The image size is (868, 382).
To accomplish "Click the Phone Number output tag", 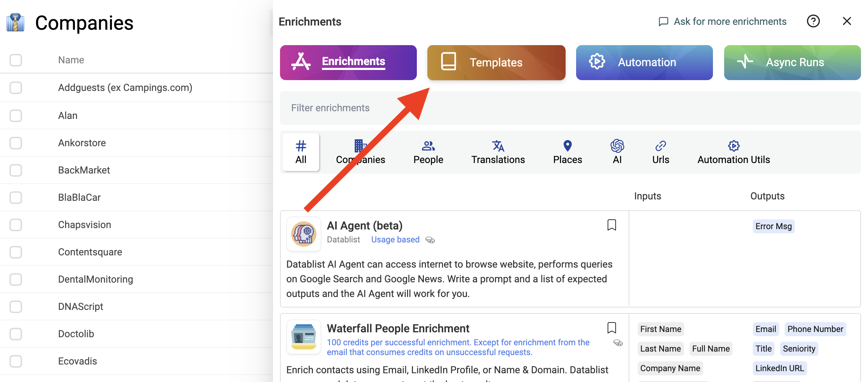I will click(815, 329).
